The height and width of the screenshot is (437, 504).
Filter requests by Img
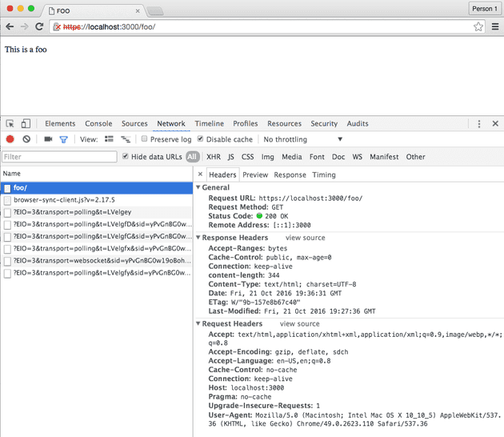(267, 157)
